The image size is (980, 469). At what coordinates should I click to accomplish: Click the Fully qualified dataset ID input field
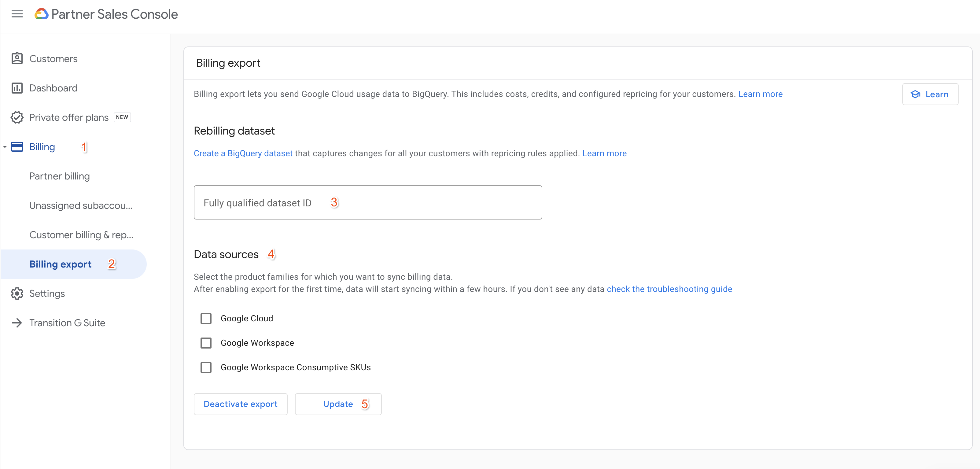[367, 202]
